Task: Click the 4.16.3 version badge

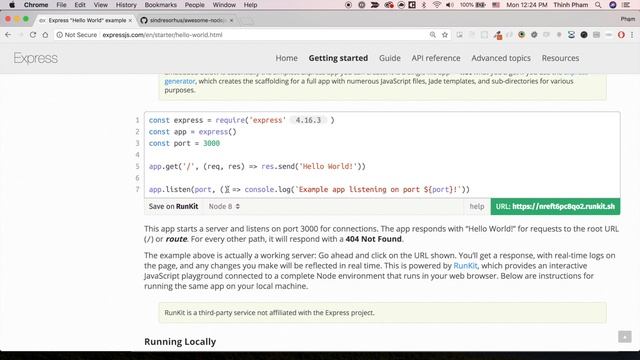Action: click(x=308, y=120)
